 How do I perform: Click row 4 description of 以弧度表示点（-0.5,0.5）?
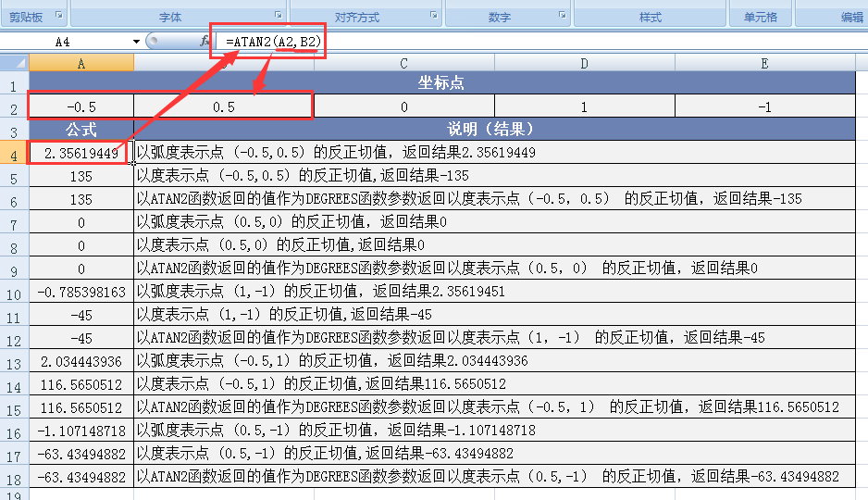pyautogui.click(x=494, y=152)
